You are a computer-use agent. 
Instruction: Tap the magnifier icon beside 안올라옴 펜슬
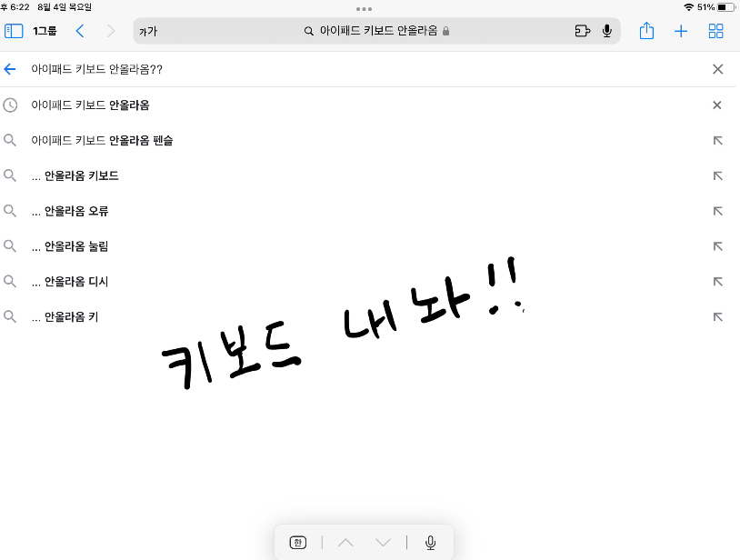click(x=10, y=140)
